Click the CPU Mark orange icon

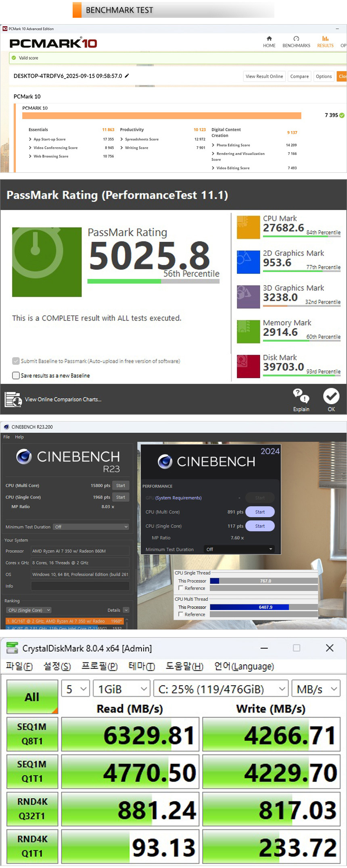(x=248, y=227)
